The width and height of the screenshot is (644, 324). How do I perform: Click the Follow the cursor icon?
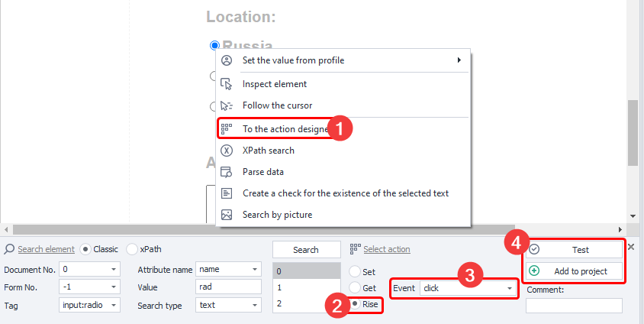pos(226,105)
